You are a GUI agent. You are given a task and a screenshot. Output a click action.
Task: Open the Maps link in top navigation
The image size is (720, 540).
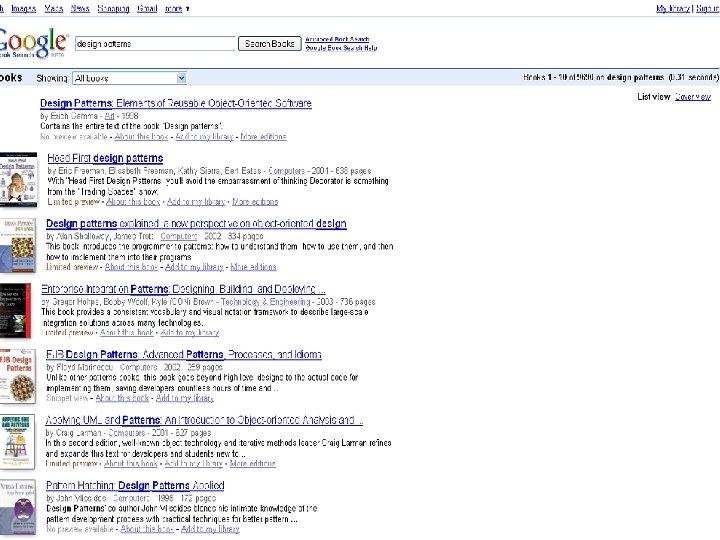click(x=54, y=8)
